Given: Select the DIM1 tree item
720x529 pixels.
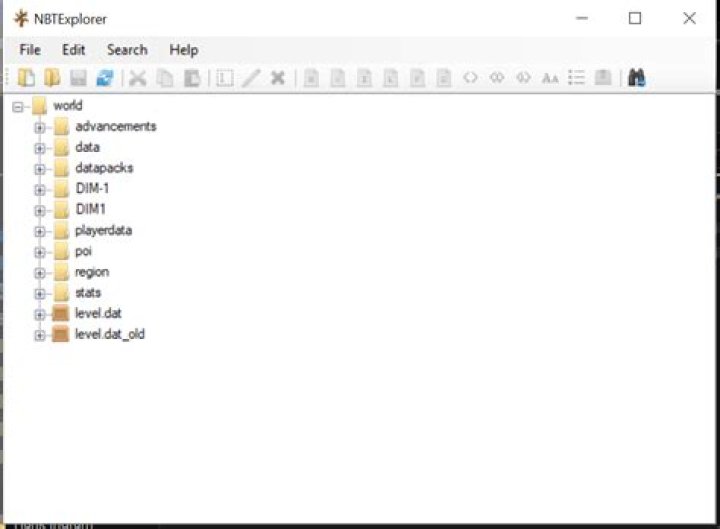Looking at the screenshot, I should [x=90, y=209].
